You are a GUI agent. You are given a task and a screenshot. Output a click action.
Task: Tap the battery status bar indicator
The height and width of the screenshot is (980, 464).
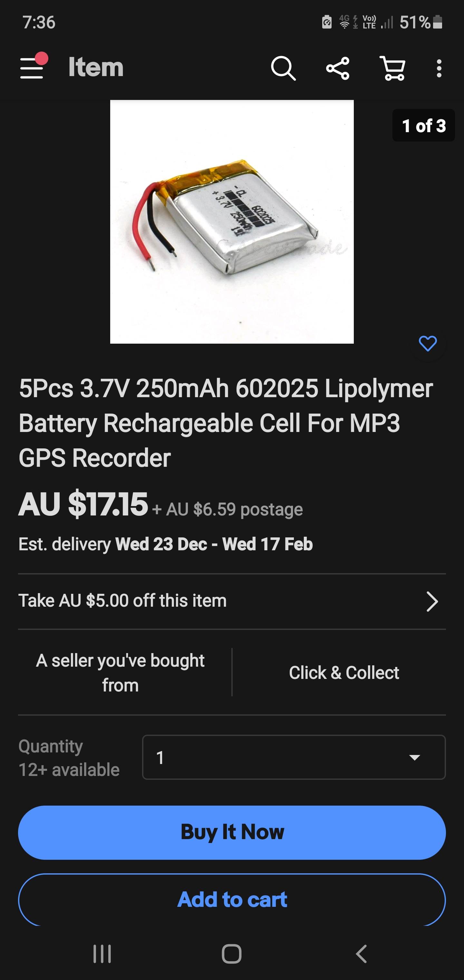438,22
